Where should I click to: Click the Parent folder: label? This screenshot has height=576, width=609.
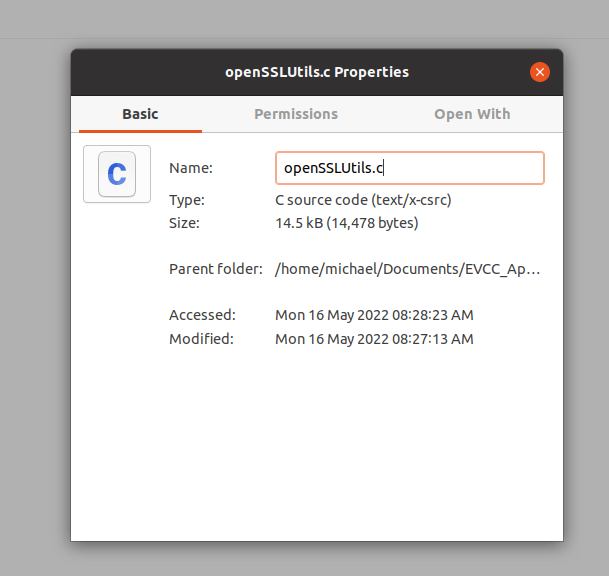point(216,269)
